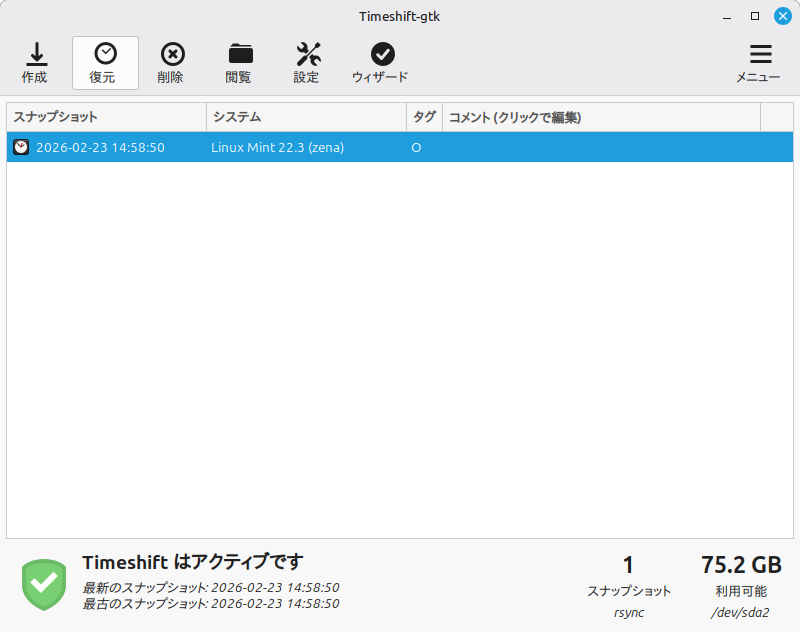The width and height of the screenshot is (800, 632).
Task: Click the 作成 (Create) snapshot download icon
Action: pos(36,55)
